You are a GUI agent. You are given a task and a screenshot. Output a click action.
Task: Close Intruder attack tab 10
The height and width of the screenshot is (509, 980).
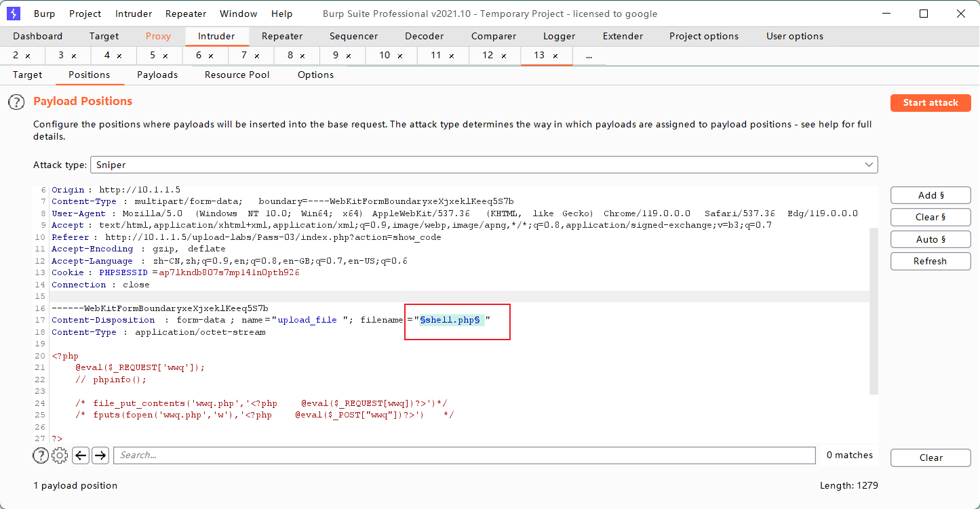click(400, 56)
